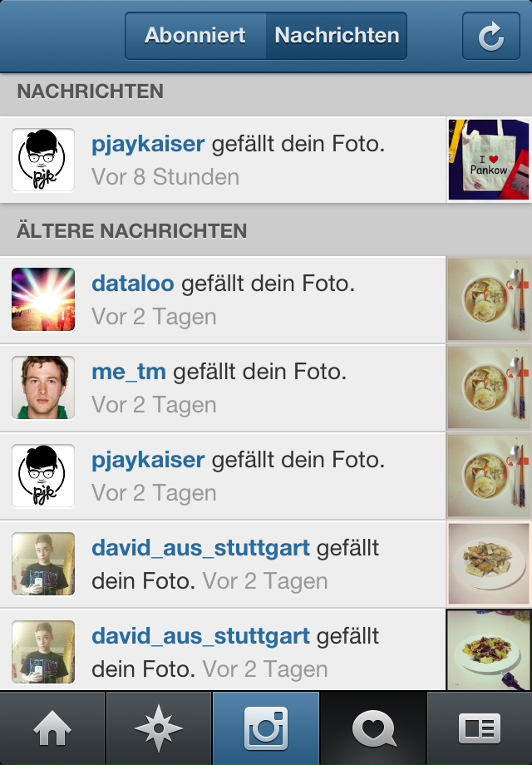Tap dataloo's sunburst profile picture
The image size is (532, 765).
pos(43,299)
